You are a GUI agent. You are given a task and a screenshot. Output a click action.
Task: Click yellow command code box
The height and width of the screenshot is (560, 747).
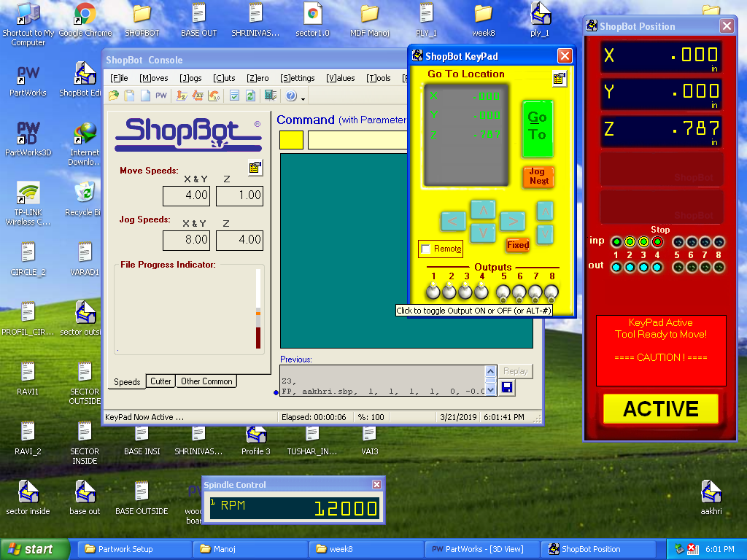tap(291, 140)
